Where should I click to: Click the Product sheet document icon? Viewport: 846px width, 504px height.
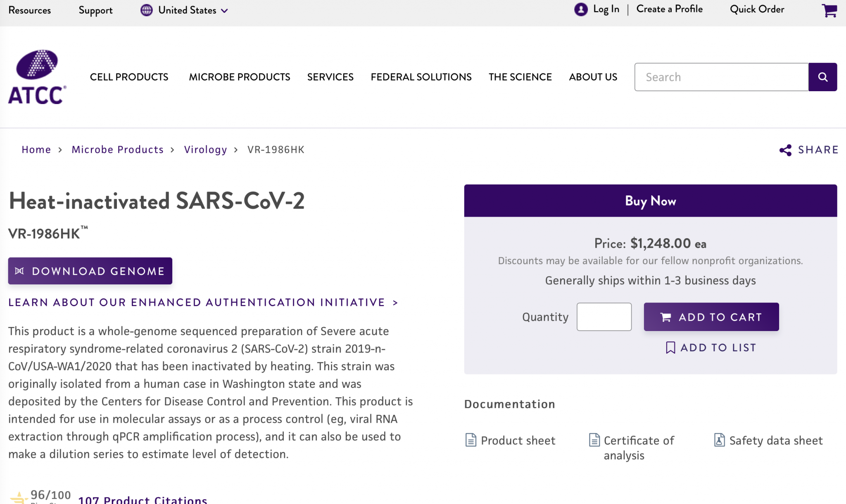(x=471, y=440)
